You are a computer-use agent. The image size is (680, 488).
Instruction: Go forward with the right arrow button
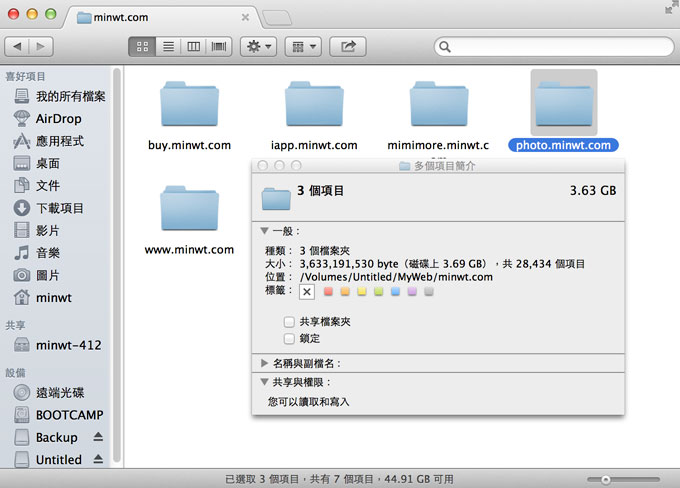click(41, 46)
